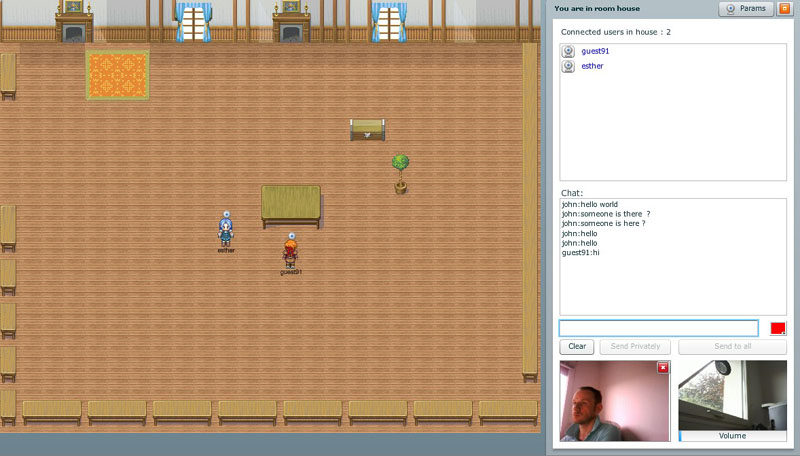Image resolution: width=800 pixels, height=456 pixels.
Task: Click the orange panel toggle icon
Action: [784, 9]
